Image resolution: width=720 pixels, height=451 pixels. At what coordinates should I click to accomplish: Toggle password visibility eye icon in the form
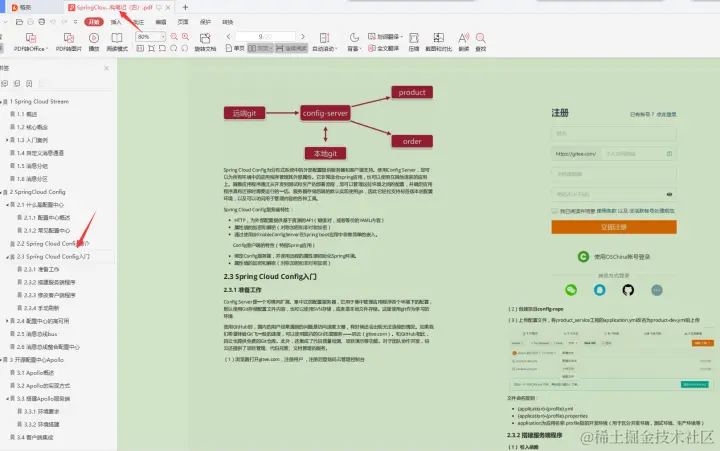pos(669,194)
